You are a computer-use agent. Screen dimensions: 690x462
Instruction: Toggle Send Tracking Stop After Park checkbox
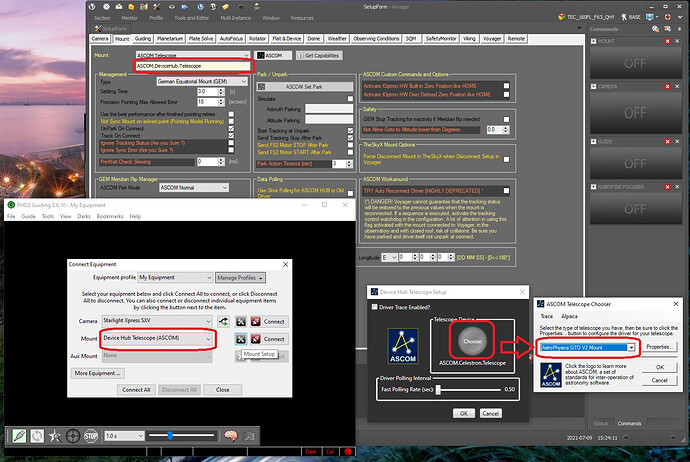350,138
